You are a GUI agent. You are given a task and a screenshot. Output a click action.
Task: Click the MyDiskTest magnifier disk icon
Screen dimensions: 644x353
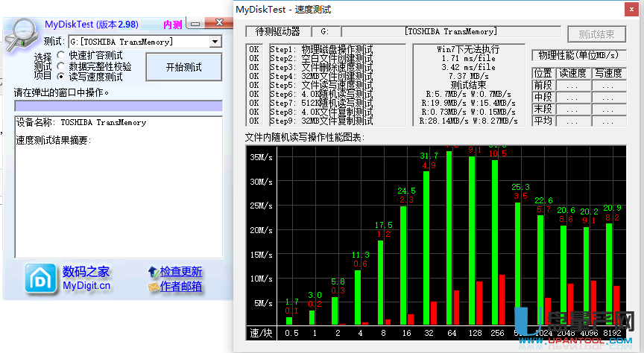[x=21, y=34]
